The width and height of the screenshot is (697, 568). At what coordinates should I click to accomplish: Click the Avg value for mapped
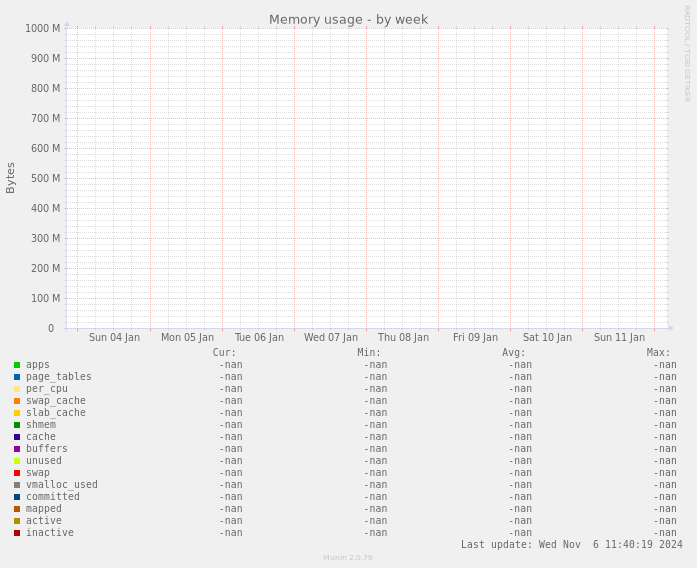click(520, 509)
